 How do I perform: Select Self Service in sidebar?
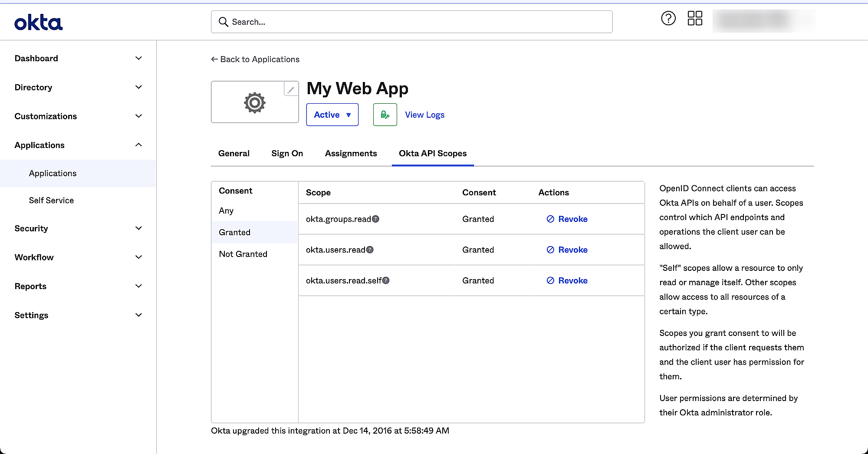(51, 200)
